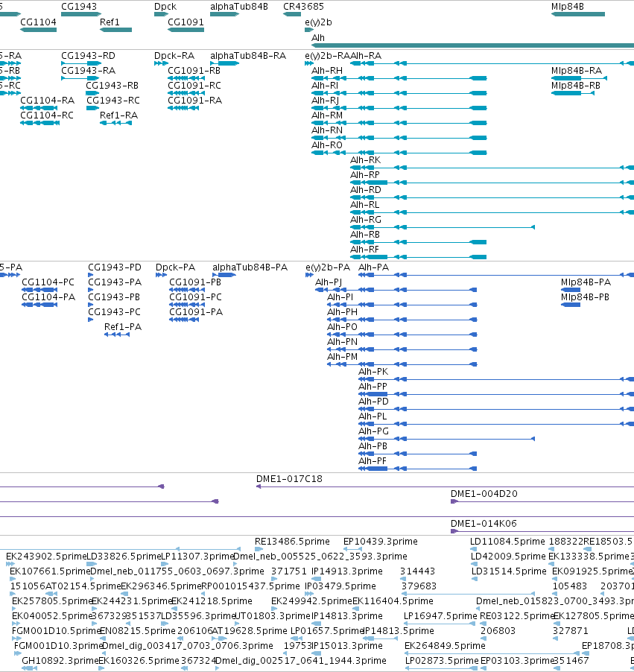Select the Alh-RG transcript label
634x672 pixels.
(366, 220)
